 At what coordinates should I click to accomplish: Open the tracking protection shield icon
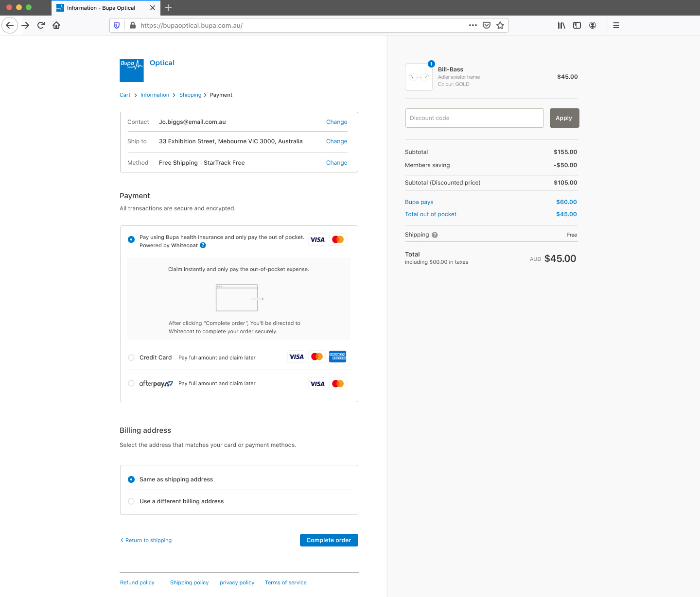coord(117,25)
